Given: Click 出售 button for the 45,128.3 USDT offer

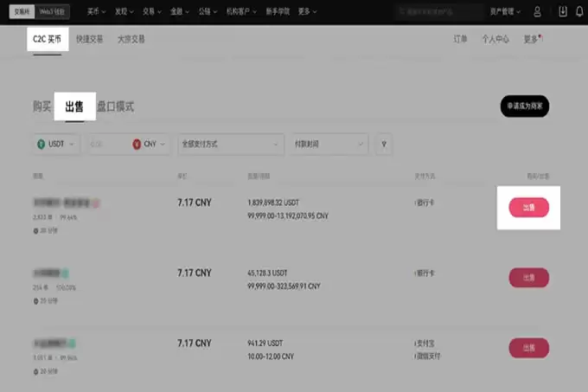Looking at the screenshot, I should (528, 278).
